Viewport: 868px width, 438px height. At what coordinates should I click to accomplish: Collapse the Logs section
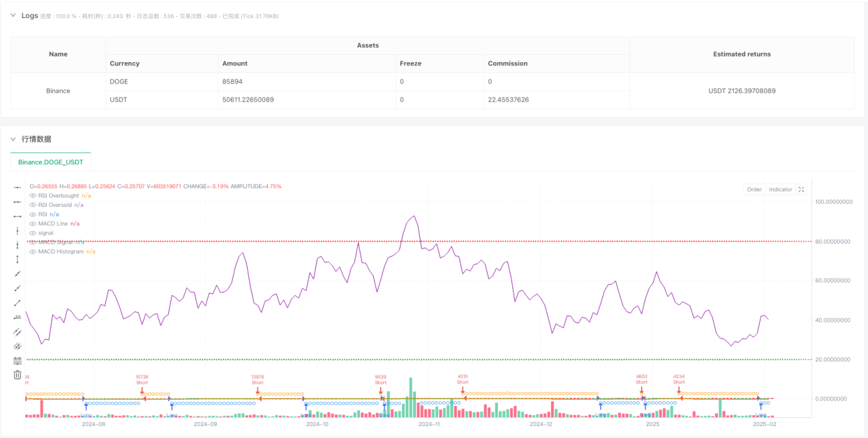[13, 15]
